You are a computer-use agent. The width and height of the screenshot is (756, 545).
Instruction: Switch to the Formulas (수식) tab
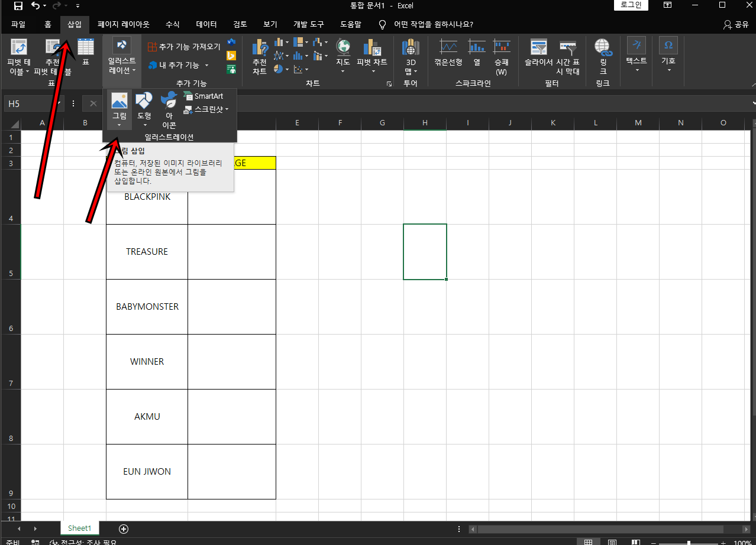click(x=173, y=25)
